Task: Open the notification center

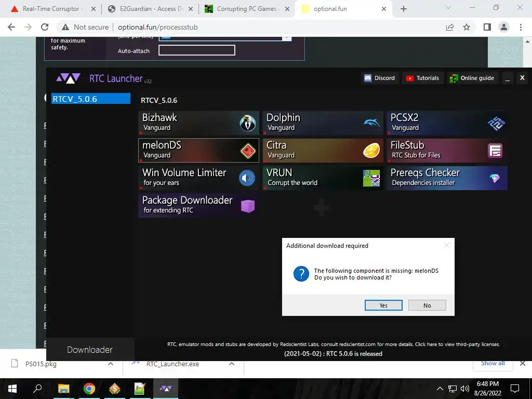Action: coord(515,389)
